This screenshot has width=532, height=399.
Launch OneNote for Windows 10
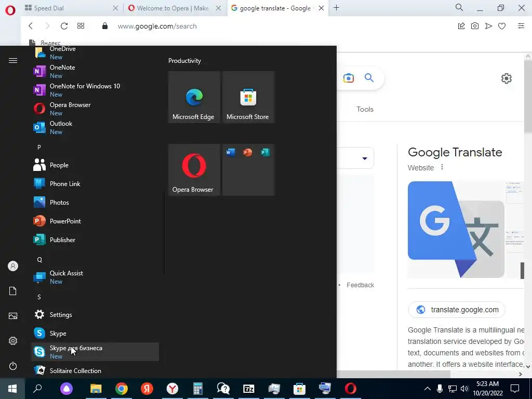tap(95, 90)
